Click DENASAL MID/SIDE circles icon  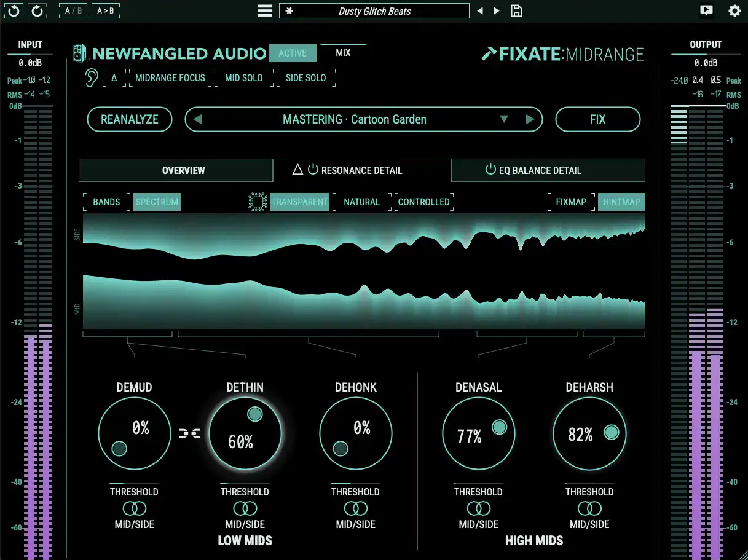(478, 508)
